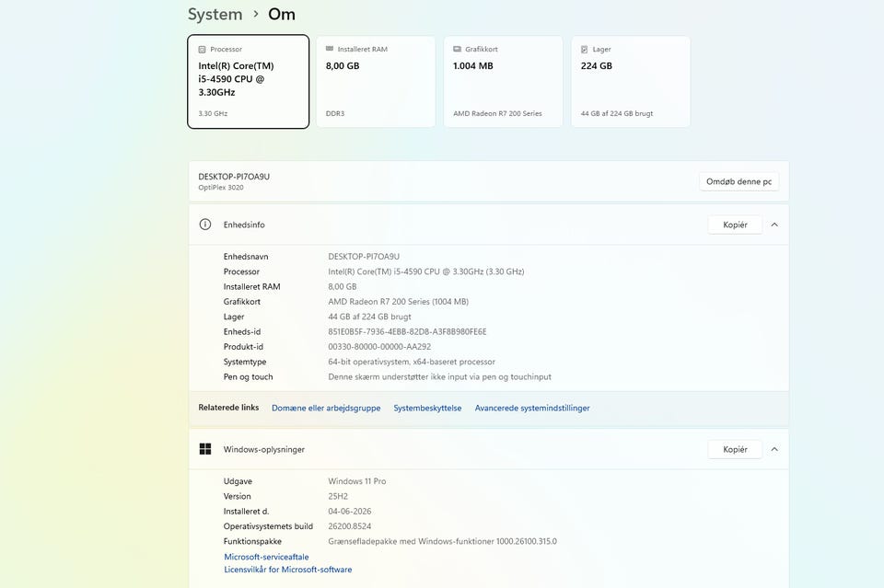This screenshot has height=588, width=884.
Task: Select the Installeret RAM card showing 8,00 GB
Action: 376,82
